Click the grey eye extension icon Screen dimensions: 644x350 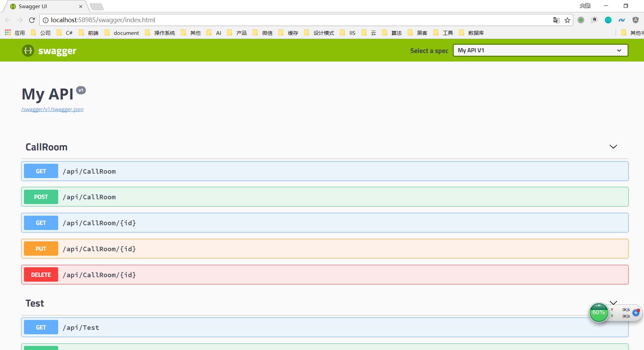point(594,20)
